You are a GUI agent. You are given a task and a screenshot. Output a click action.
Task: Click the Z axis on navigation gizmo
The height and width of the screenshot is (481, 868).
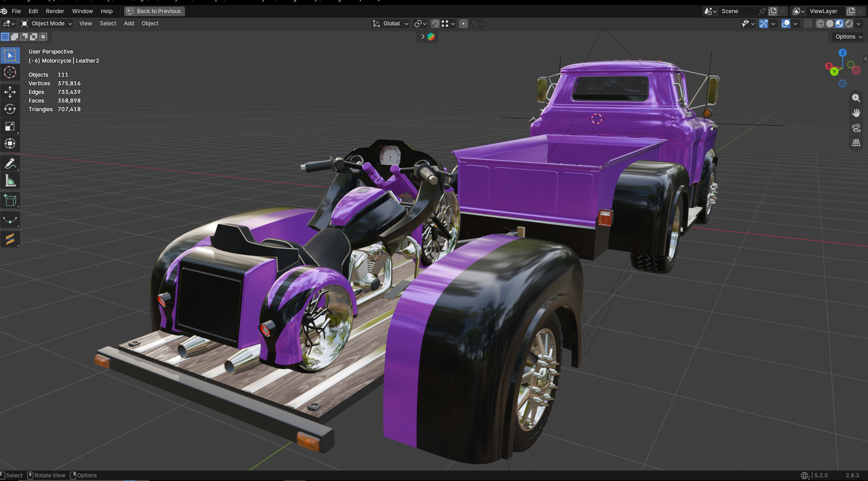[843, 53]
